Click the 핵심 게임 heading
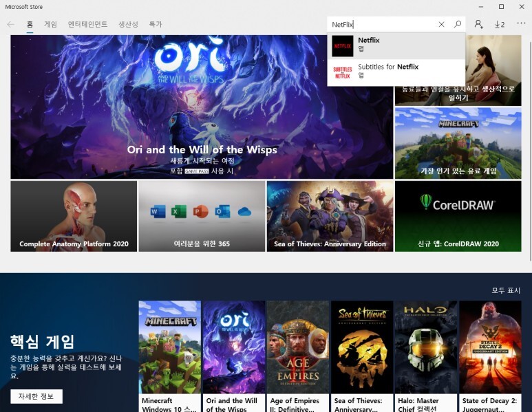This screenshot has width=532, height=412. (43, 341)
